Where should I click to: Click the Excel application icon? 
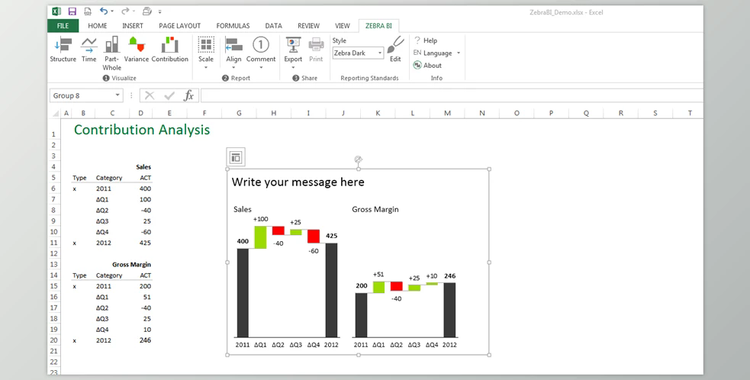(56, 11)
